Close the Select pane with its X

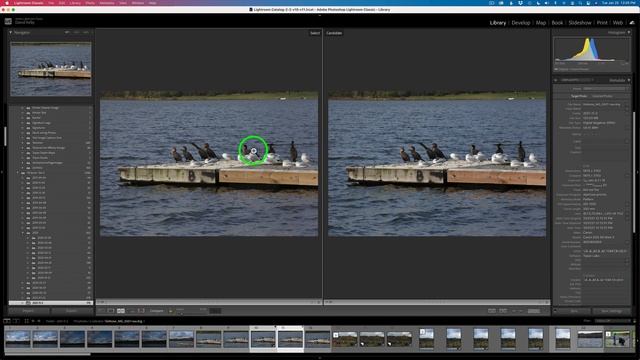point(319,302)
